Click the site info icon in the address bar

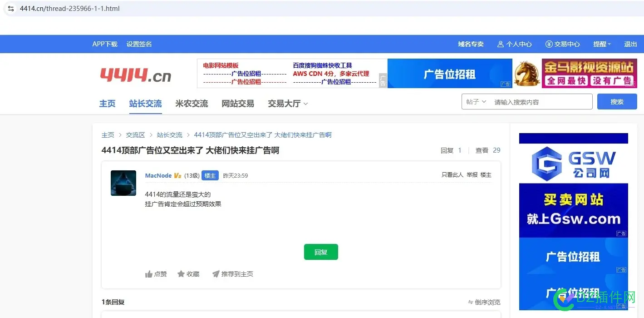coord(10,8)
